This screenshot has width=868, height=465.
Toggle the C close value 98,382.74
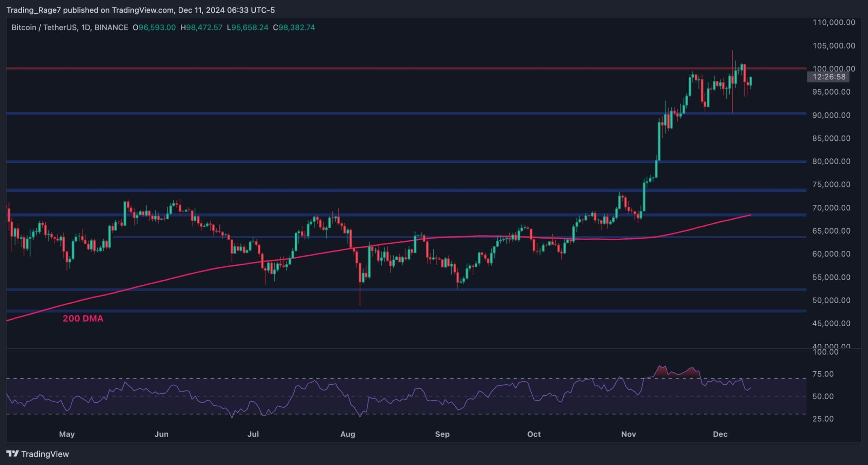point(295,28)
